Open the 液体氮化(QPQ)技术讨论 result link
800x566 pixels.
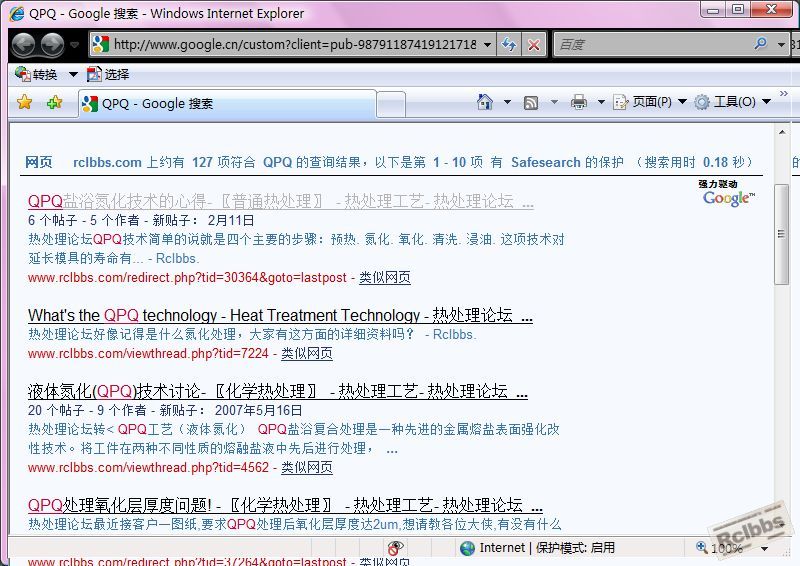[x=278, y=391]
